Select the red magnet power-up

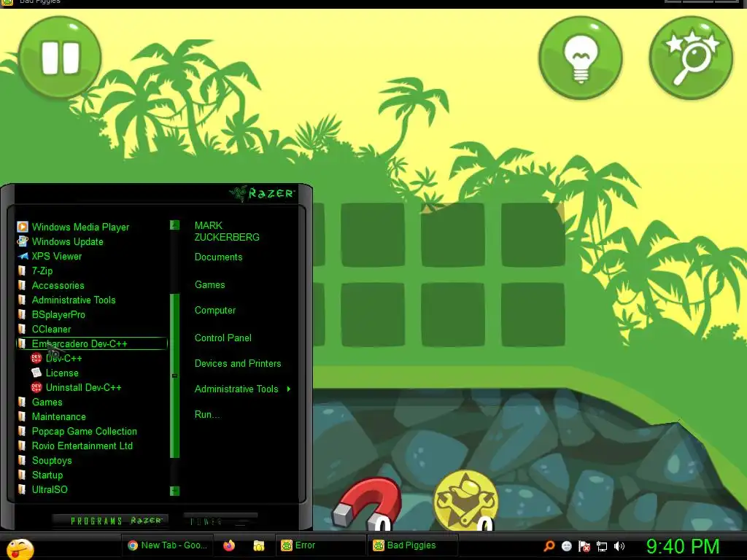(x=368, y=504)
